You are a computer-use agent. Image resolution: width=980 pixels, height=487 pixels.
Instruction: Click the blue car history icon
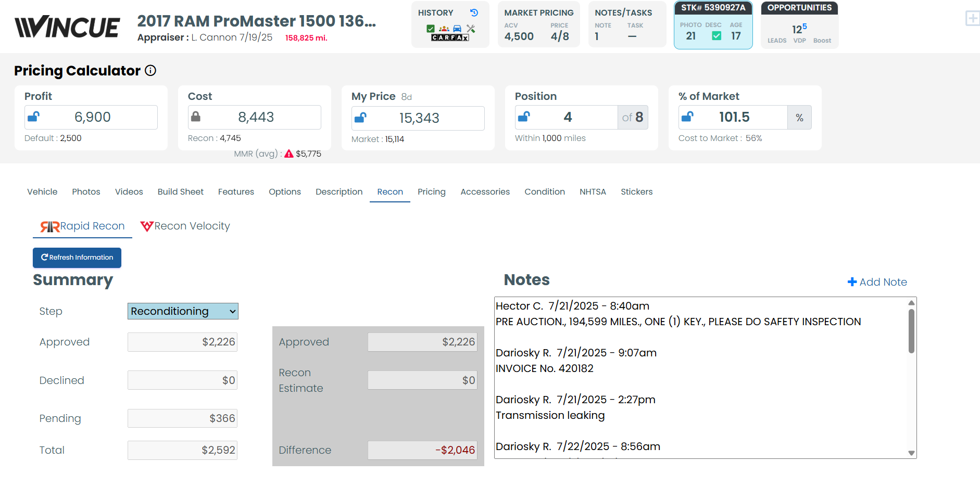(457, 29)
